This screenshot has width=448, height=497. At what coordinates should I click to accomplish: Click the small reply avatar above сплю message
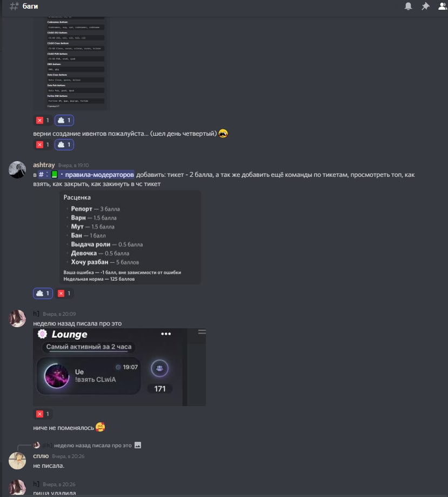(x=36, y=445)
